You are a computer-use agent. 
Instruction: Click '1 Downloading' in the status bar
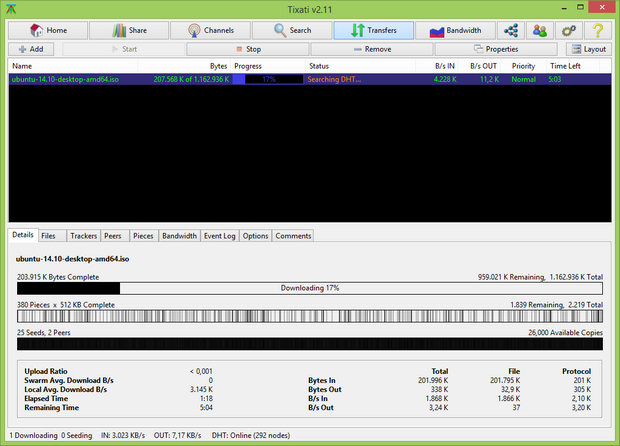point(34,435)
